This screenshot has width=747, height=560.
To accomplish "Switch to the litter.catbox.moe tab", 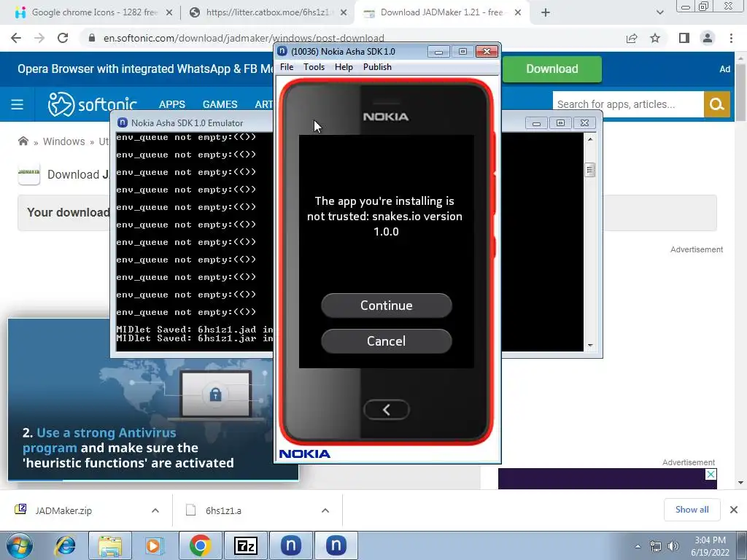I will (267, 12).
